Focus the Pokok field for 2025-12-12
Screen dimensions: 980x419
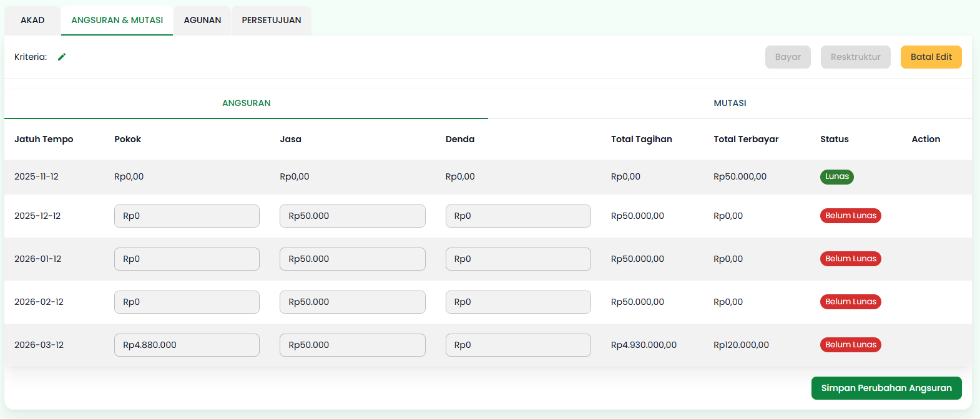pos(187,216)
